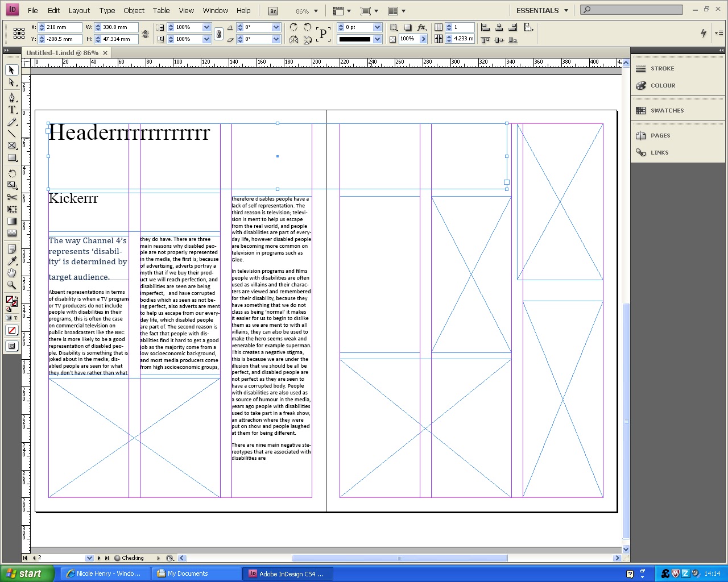This screenshot has height=582, width=728.
Task: Open the SWATCHES panel
Action: point(667,110)
